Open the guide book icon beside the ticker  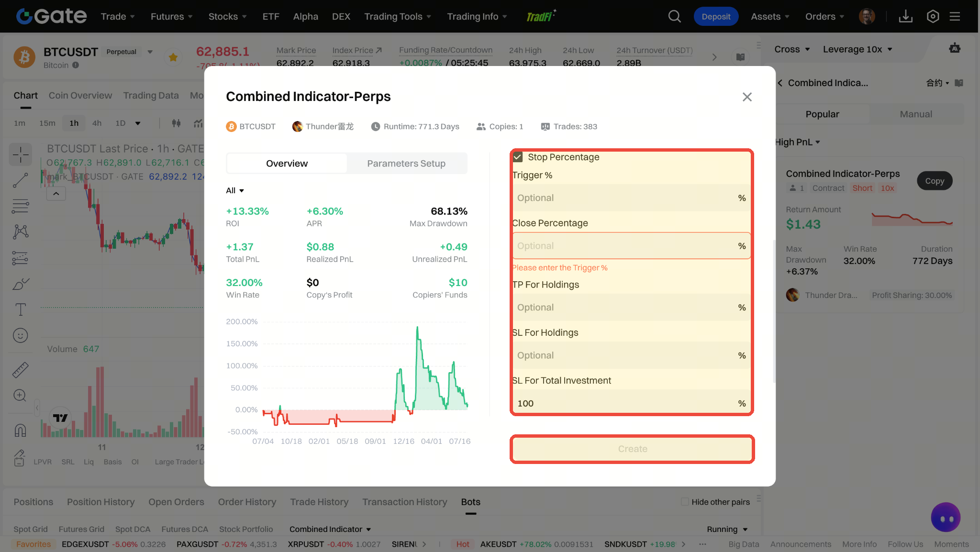pos(740,57)
